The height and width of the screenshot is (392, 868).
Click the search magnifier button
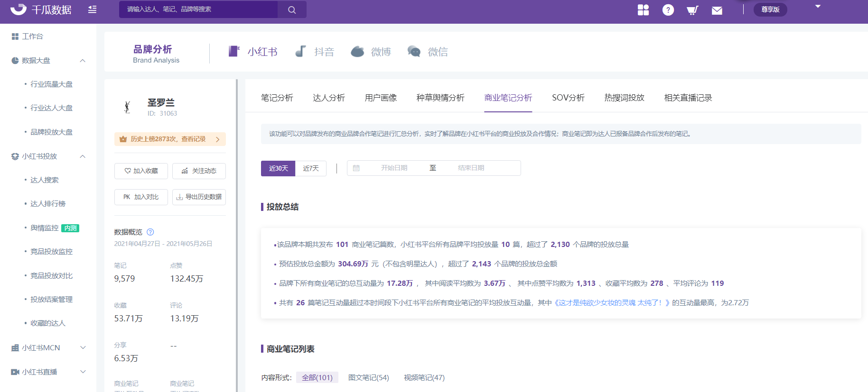[x=292, y=9]
